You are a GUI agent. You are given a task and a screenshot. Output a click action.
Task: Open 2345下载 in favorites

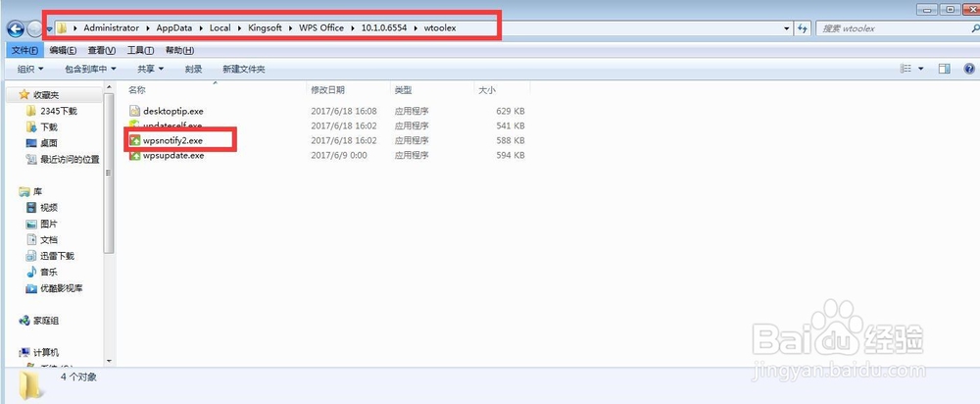59,111
